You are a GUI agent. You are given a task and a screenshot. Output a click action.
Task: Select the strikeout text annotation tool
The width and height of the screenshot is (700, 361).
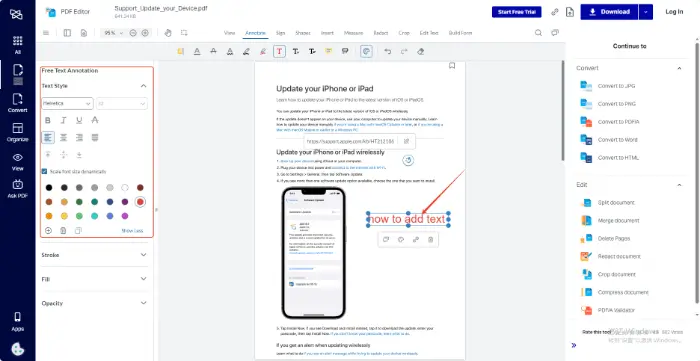(213, 51)
